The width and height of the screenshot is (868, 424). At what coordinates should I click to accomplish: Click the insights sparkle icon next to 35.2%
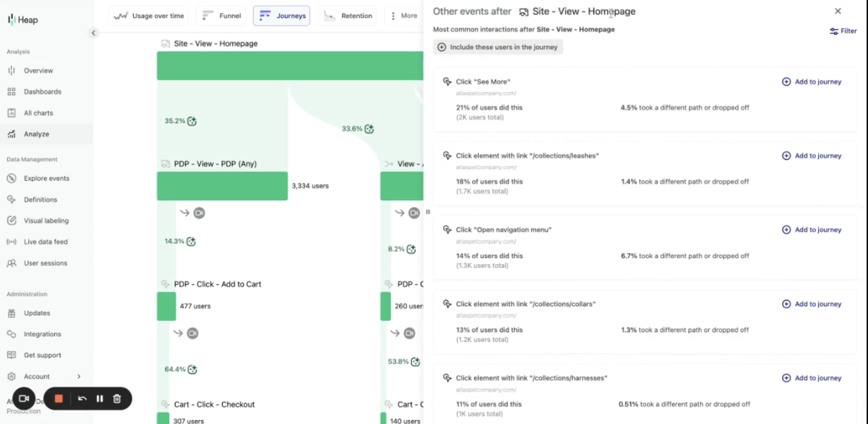192,121
